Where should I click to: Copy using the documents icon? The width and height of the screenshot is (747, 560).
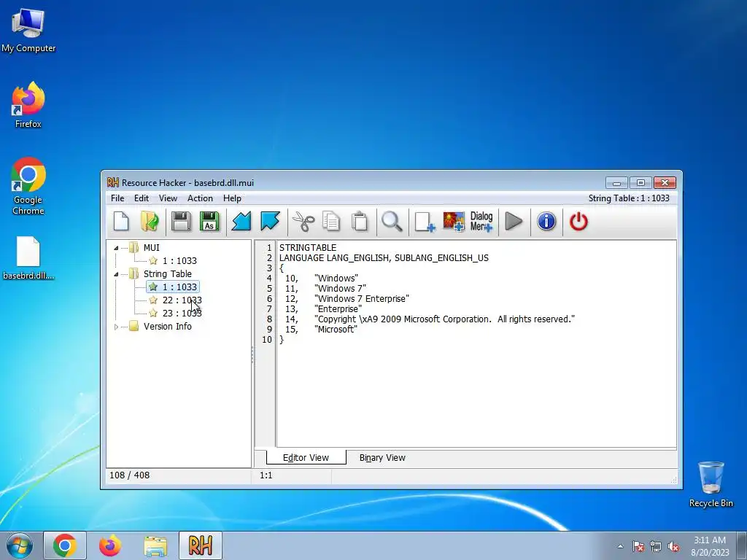tap(331, 222)
